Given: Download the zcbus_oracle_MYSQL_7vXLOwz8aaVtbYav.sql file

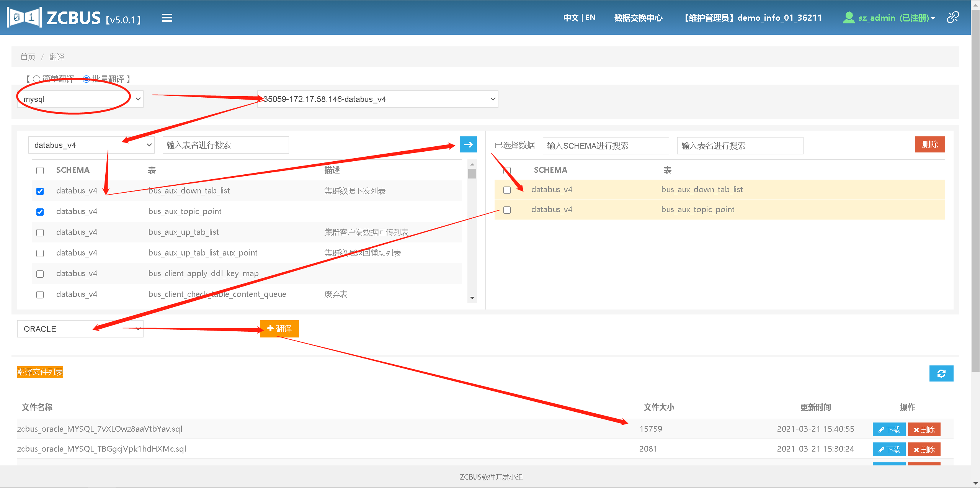Looking at the screenshot, I should pos(889,429).
